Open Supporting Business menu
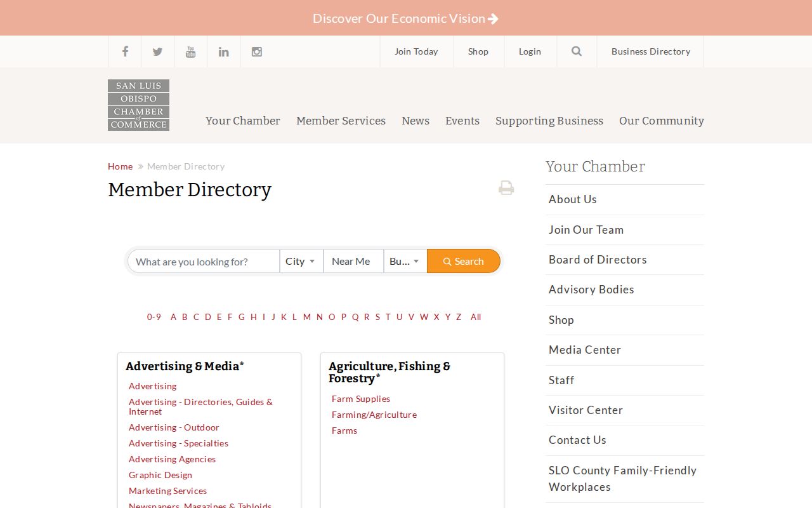Image resolution: width=812 pixels, height=508 pixels. pos(549,121)
